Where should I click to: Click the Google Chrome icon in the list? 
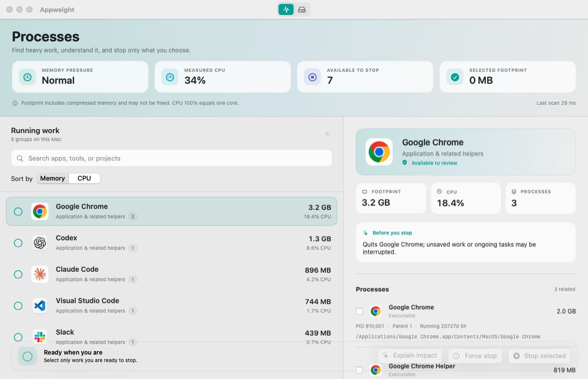point(40,211)
